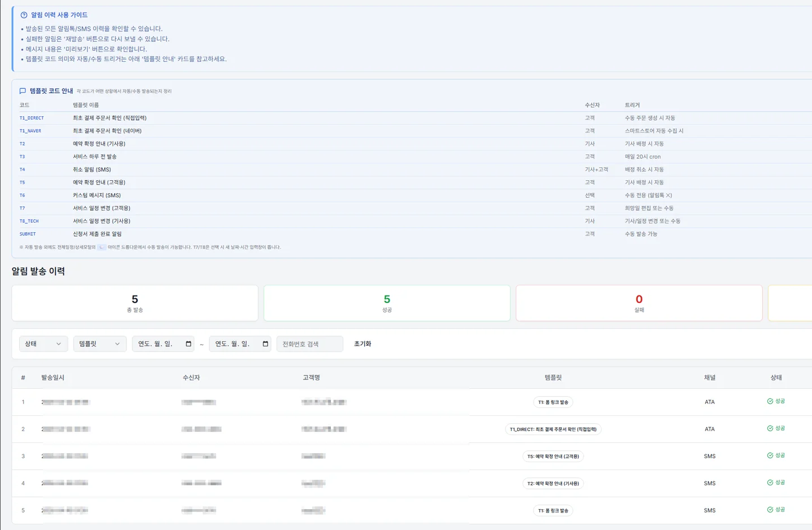Select the 최초 결제 주문서 확인 (네이버) template name
Image resolution: width=812 pixels, height=530 pixels.
pos(107,131)
